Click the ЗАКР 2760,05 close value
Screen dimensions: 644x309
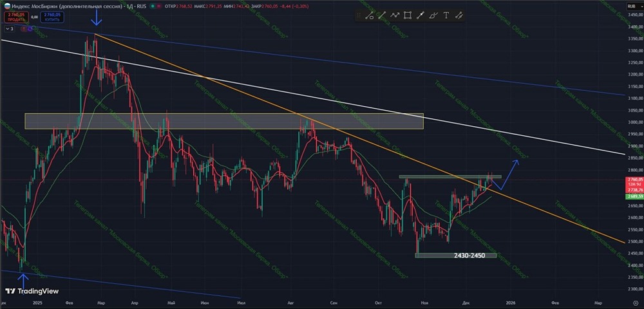265,6
